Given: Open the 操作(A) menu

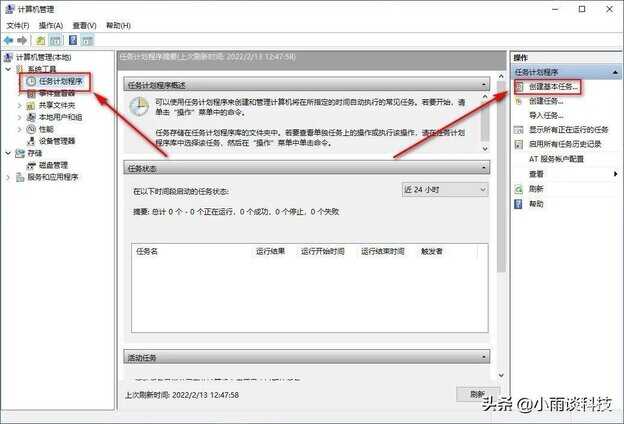Looking at the screenshot, I should point(51,25).
